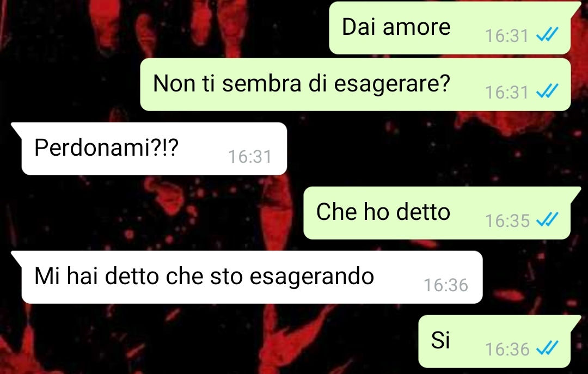The height and width of the screenshot is (374, 588).
Task: Tap the word 'esagerando' in received message
Action: (x=311, y=277)
